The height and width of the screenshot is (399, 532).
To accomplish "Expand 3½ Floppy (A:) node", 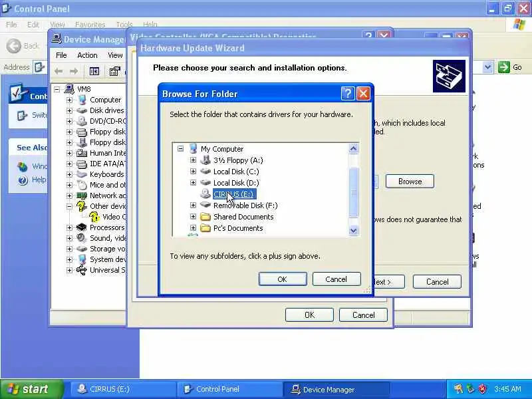I will click(193, 160).
